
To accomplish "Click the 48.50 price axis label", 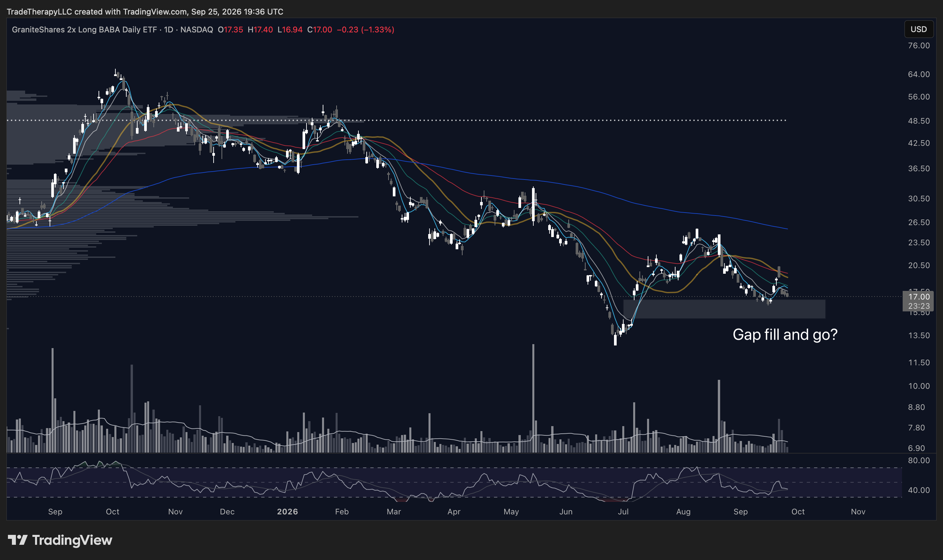I will [919, 121].
